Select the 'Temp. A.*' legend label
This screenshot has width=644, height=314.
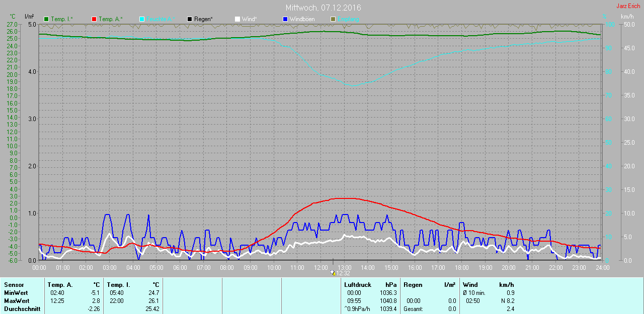tap(111, 19)
